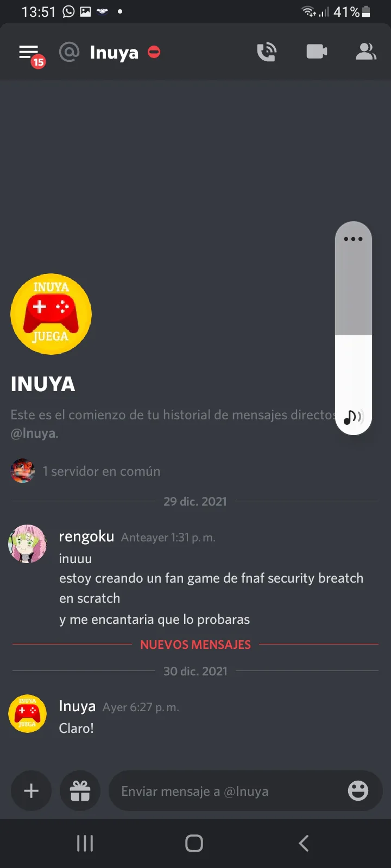Start a video call with Inuya
The image size is (391, 868).
point(317,52)
